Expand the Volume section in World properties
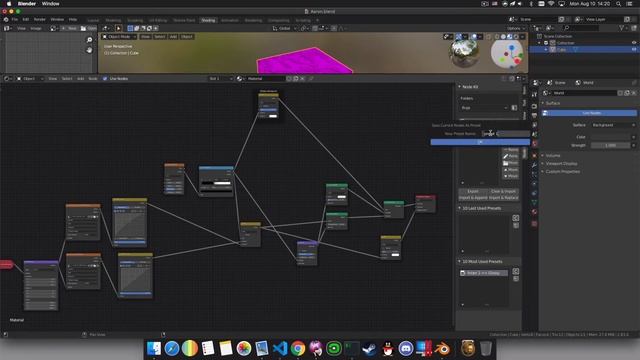 [x=553, y=156]
